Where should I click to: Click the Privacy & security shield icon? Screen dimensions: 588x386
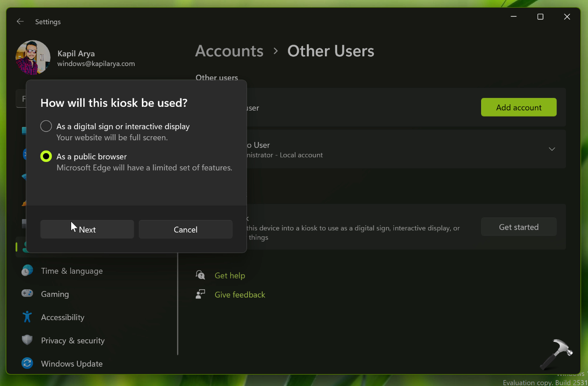coord(27,340)
